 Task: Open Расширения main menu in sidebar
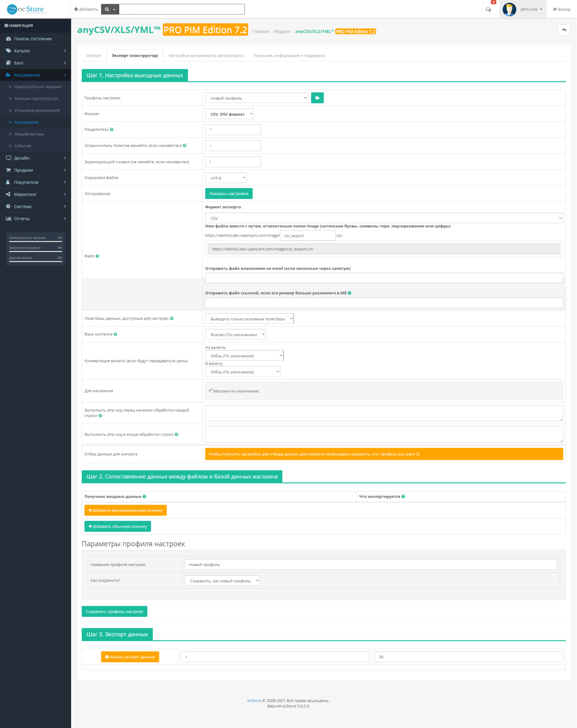36,75
